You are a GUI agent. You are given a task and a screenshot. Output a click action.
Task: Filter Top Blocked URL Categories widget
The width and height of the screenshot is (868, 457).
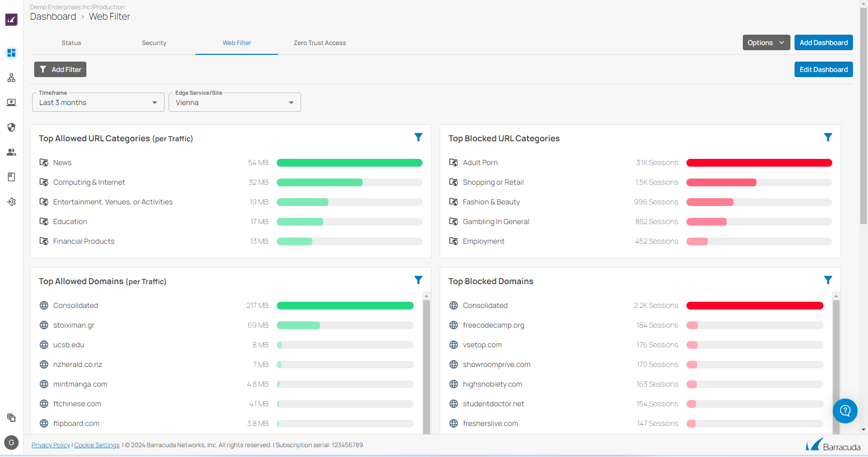tap(828, 137)
